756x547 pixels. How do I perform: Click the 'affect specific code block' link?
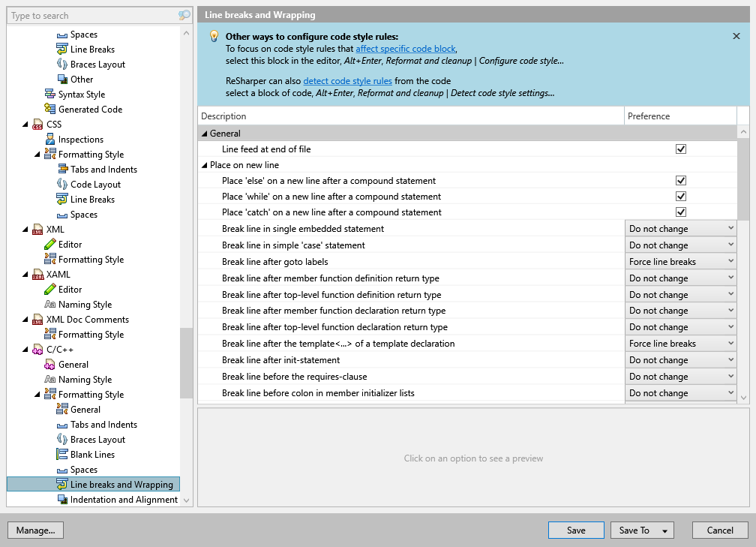point(406,49)
